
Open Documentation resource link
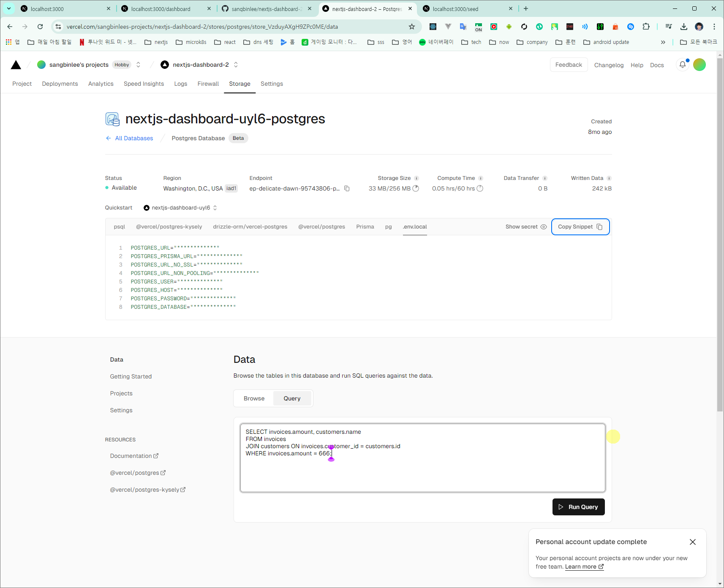click(x=134, y=456)
